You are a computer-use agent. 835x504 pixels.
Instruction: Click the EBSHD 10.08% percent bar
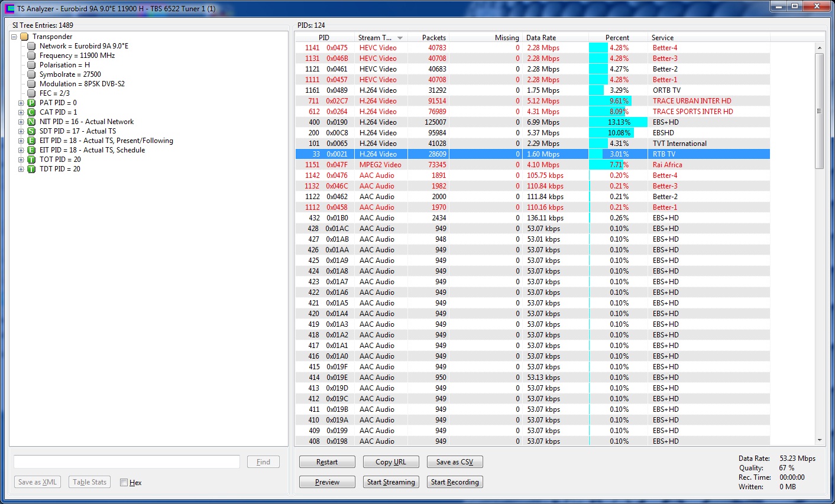tap(611, 133)
